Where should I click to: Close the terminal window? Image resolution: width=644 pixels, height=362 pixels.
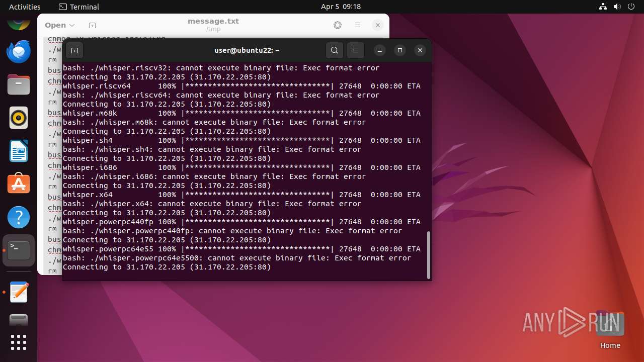tap(420, 50)
